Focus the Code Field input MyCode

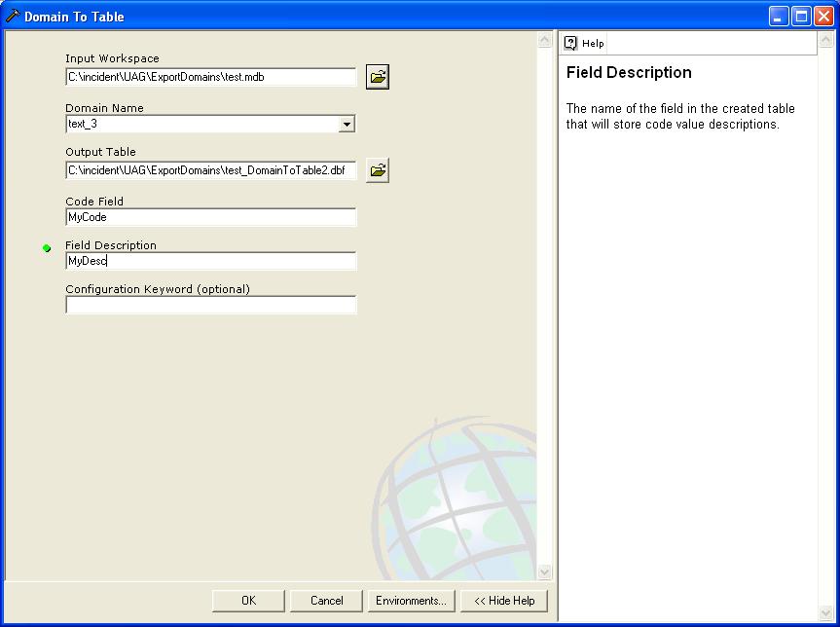[x=210, y=217]
